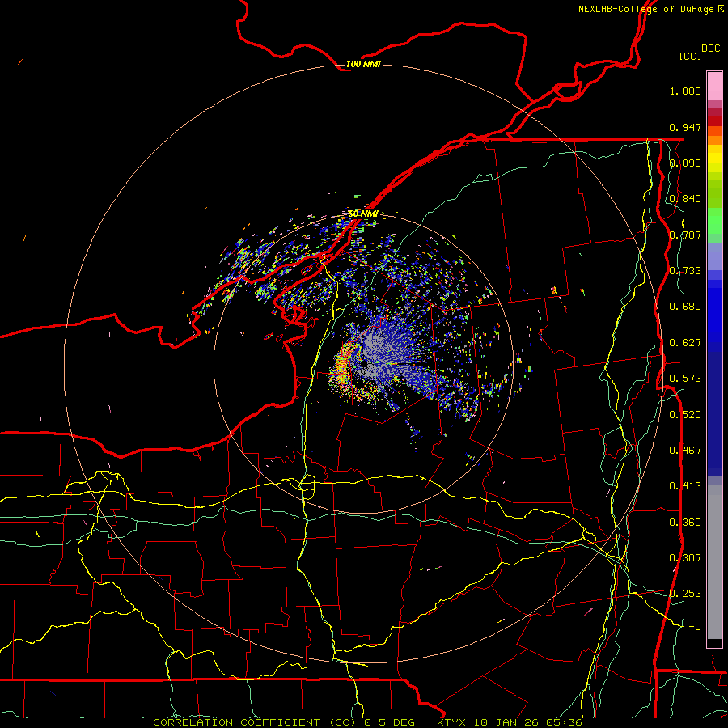Click the 100 NMI range ring label
The height and width of the screenshot is (728, 728).
[363, 64]
